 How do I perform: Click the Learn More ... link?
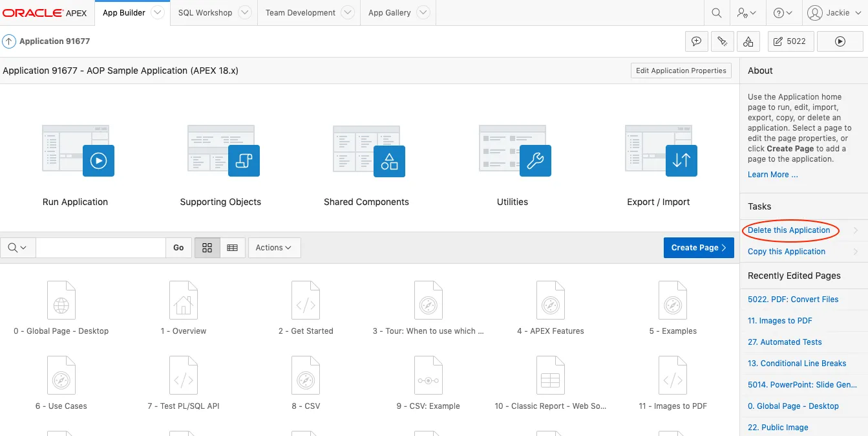point(773,175)
